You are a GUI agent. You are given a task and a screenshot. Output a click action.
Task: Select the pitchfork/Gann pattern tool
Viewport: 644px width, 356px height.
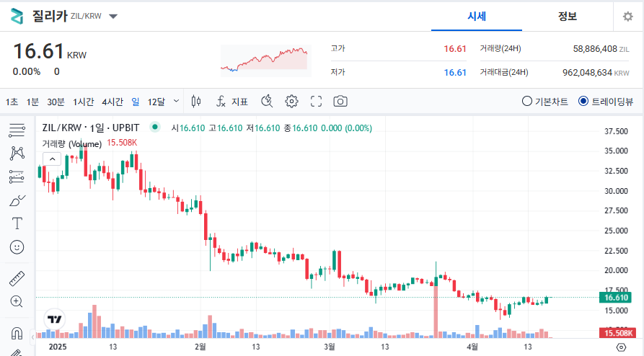[17, 153]
